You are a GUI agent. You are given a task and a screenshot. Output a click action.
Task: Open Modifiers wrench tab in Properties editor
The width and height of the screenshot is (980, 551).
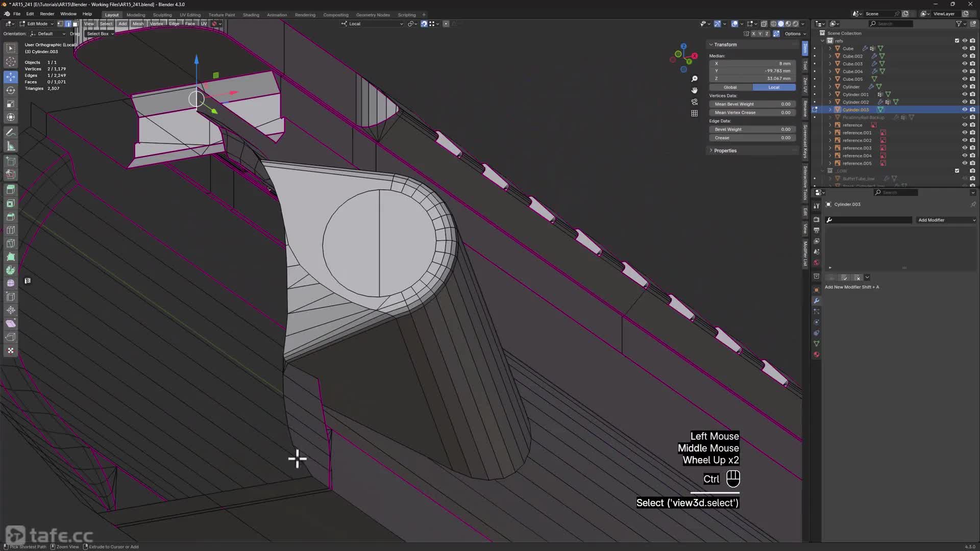[816, 301]
